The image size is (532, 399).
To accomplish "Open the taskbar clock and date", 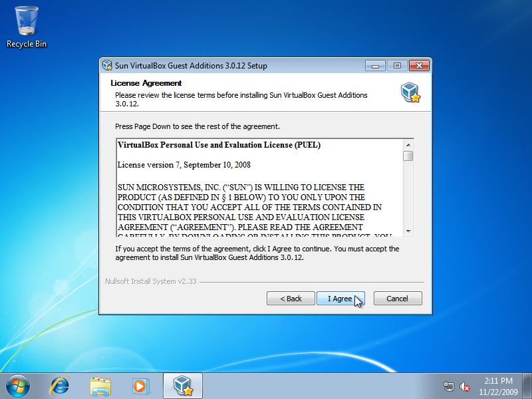I will point(498,386).
